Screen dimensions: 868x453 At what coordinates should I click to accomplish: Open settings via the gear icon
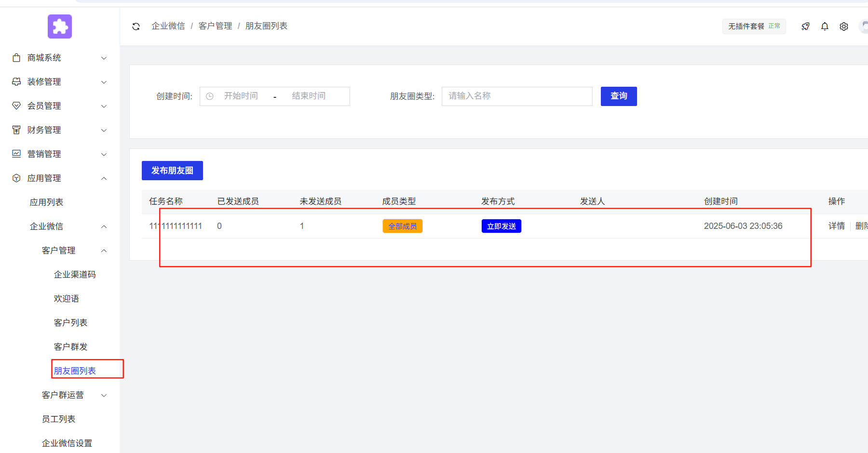point(844,27)
